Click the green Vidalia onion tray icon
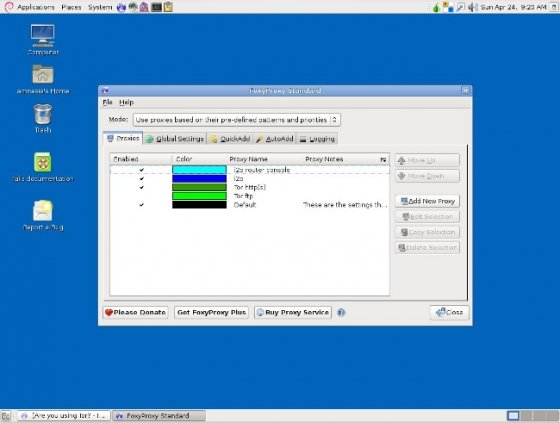 (436, 7)
